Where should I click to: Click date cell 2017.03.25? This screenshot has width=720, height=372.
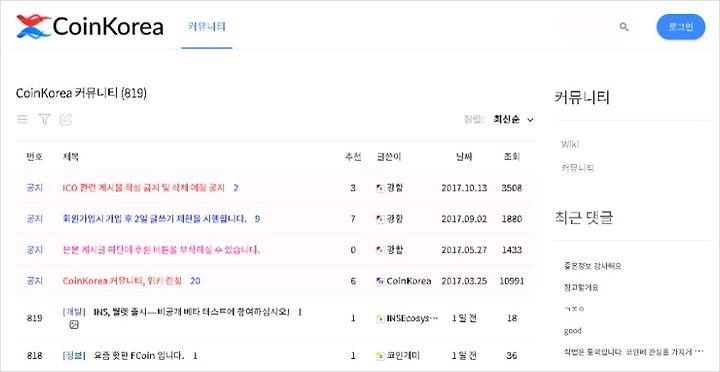464,281
